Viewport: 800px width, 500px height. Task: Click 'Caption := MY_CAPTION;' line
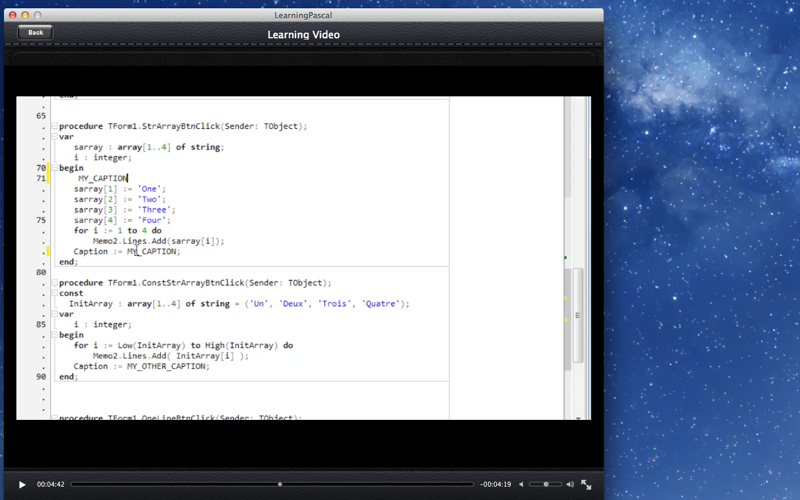[127, 252]
